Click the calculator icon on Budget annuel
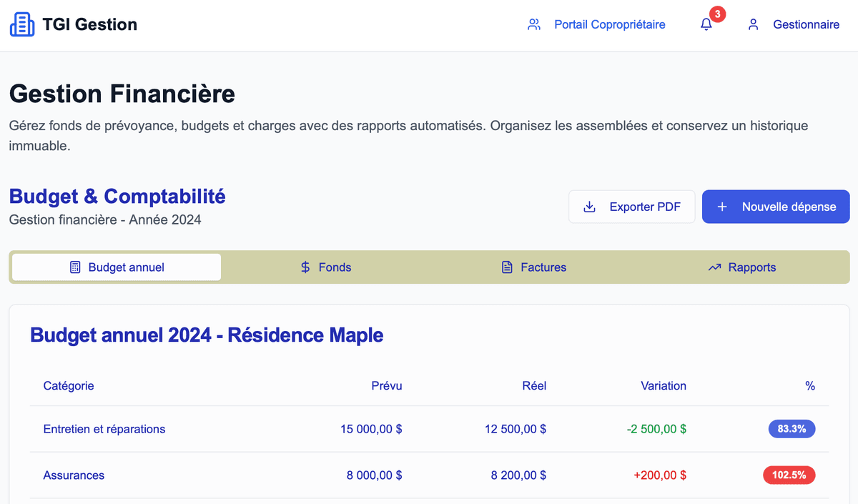Screen dimensions: 858x504 pos(75,267)
